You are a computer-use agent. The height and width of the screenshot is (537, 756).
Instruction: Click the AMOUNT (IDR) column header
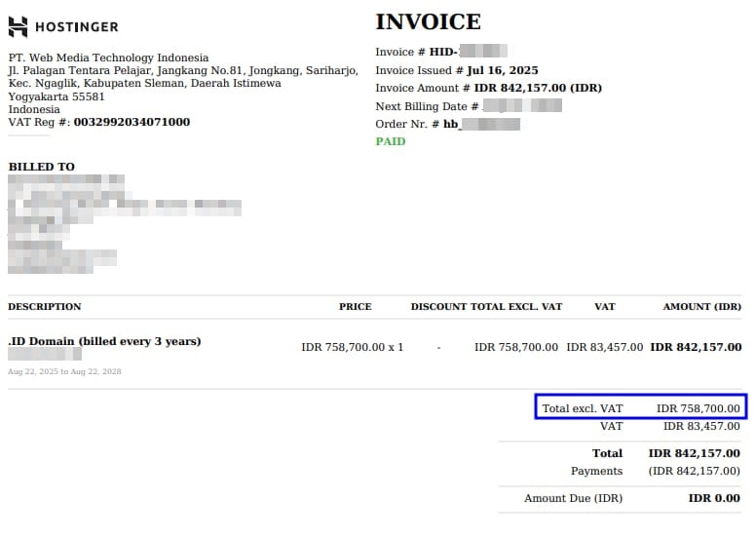coord(701,307)
